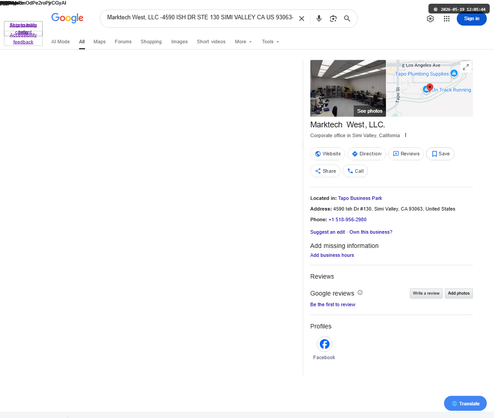
Task: Click the Facebook profile icon
Action: pyautogui.click(x=324, y=344)
